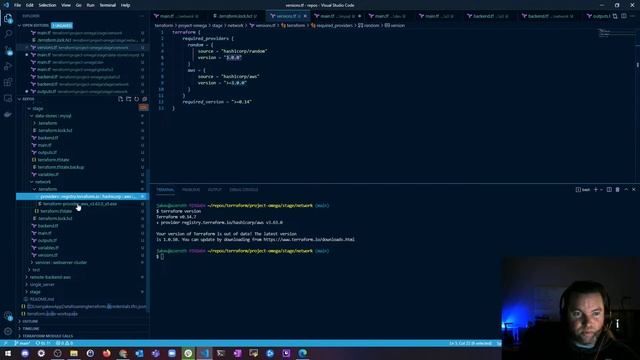Switch to the Problems panel tab
The height and width of the screenshot is (360, 640).
(x=191, y=190)
